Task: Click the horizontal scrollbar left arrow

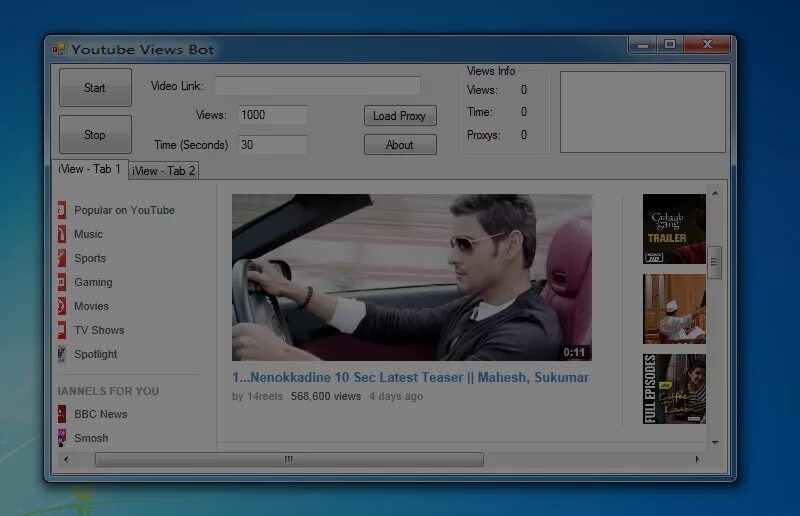Action: click(66, 459)
